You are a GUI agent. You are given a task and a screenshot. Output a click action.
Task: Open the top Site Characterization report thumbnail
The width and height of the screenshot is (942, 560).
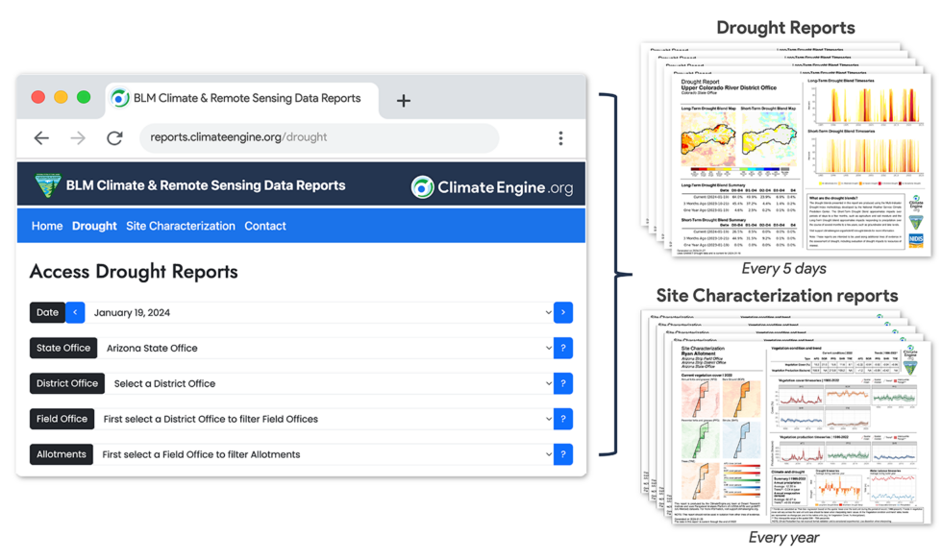point(802,432)
